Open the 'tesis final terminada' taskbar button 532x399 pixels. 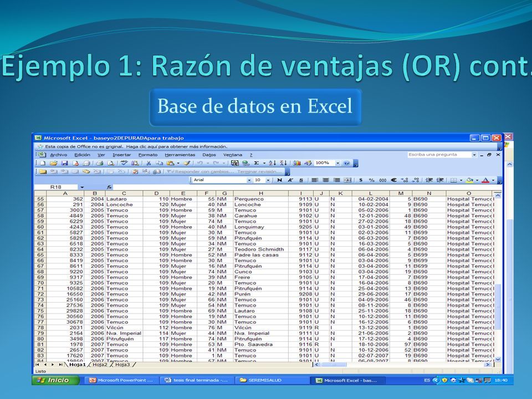pos(197,380)
